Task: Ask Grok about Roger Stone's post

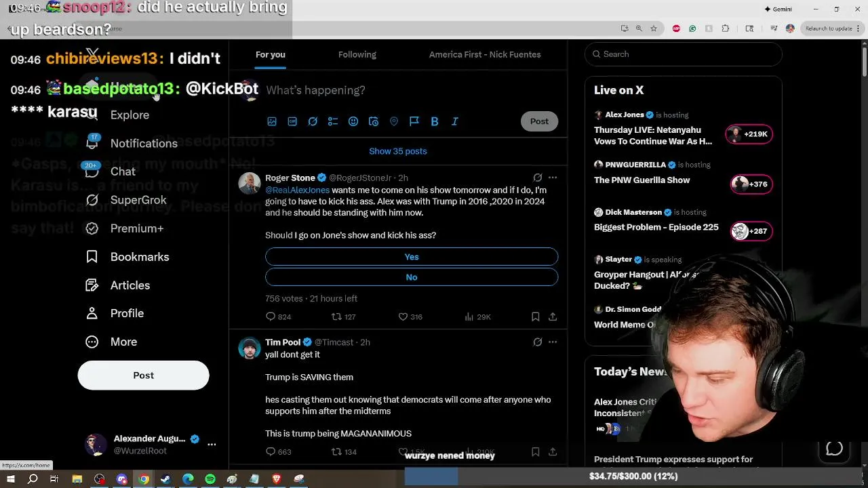Action: coord(537,178)
